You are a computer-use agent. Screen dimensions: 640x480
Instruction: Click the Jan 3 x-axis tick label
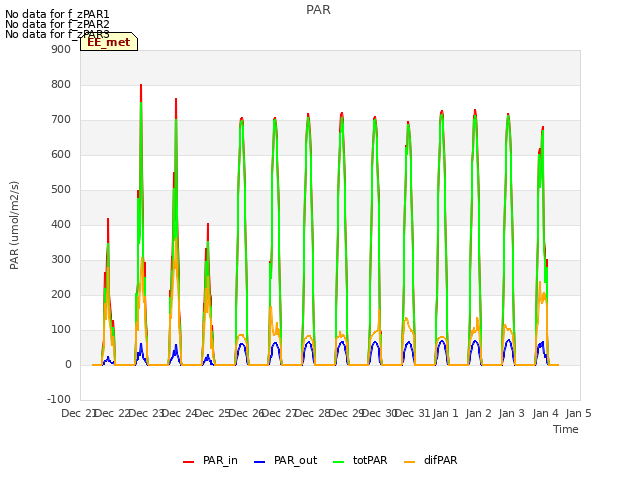click(512, 413)
